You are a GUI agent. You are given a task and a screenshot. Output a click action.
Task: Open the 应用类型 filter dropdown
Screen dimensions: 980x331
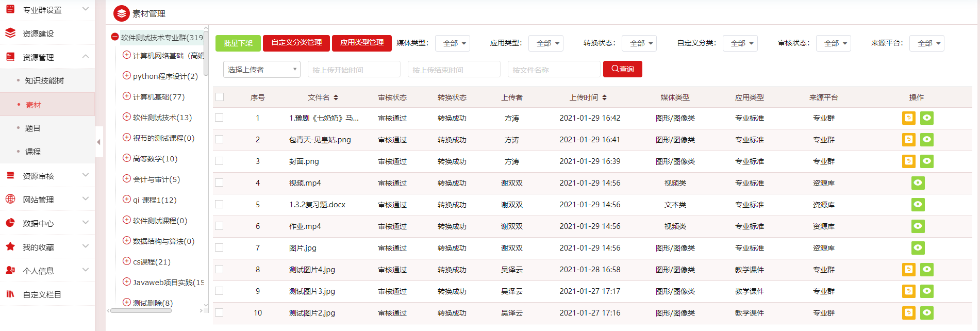[546, 43]
